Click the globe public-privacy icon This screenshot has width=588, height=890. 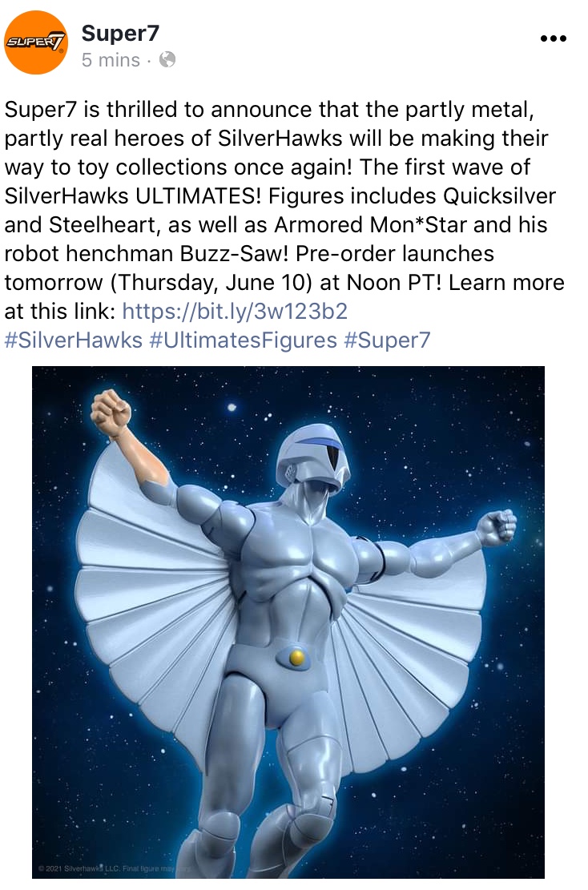click(167, 59)
